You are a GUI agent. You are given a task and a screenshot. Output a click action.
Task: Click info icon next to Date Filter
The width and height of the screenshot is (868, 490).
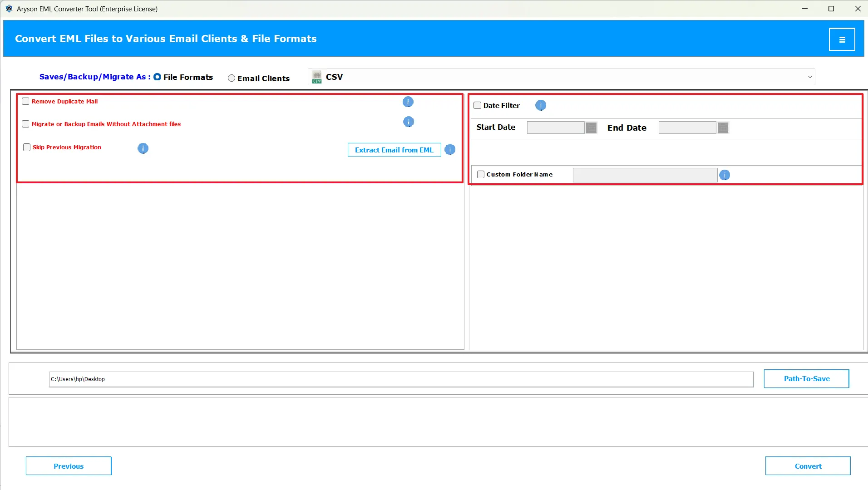[541, 105]
